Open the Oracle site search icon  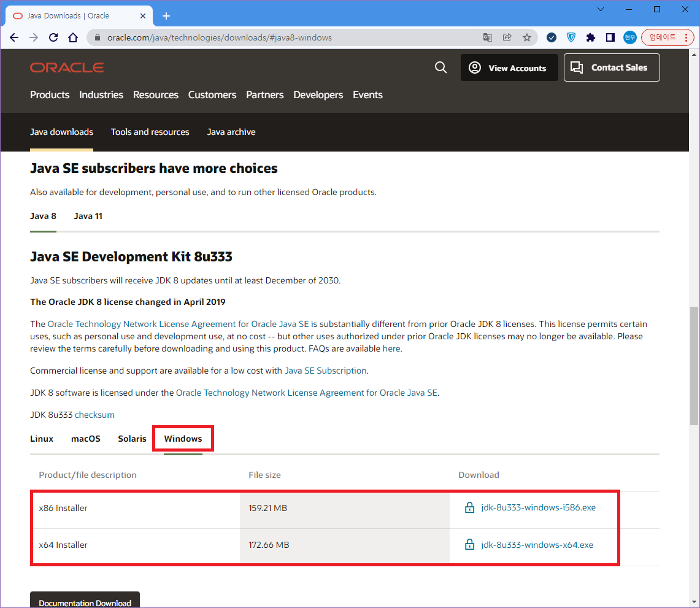(x=440, y=67)
